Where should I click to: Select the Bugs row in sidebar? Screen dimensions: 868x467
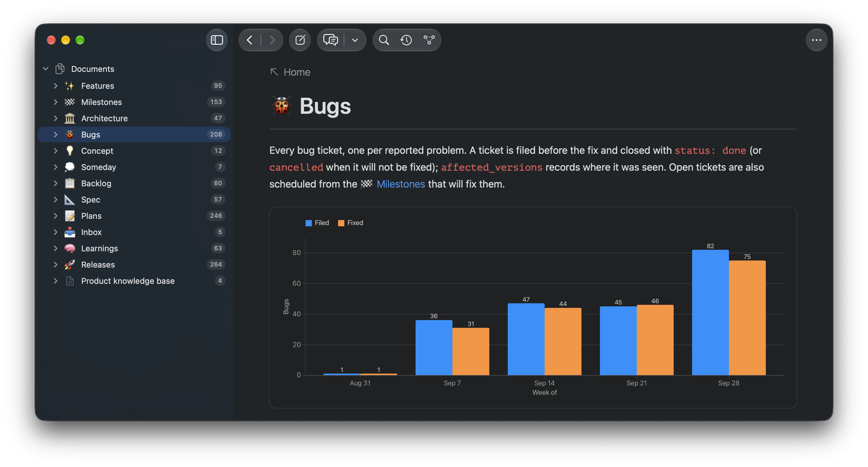click(x=134, y=134)
